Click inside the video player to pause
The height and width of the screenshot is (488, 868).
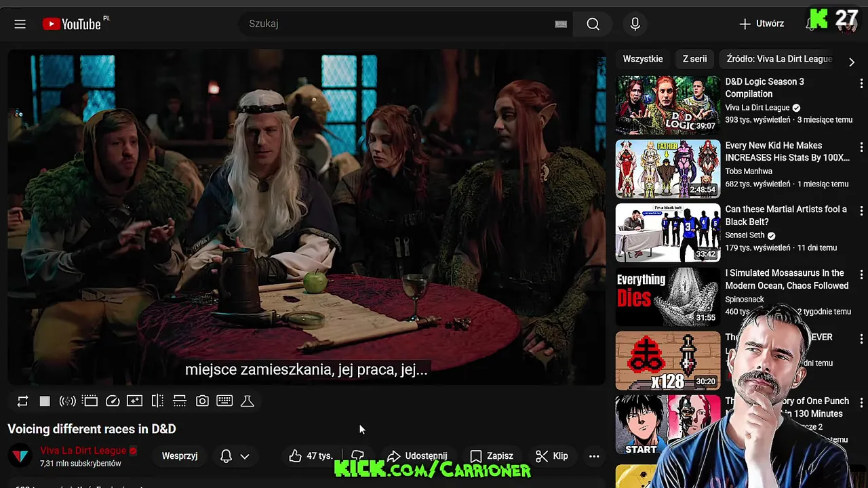point(307,217)
